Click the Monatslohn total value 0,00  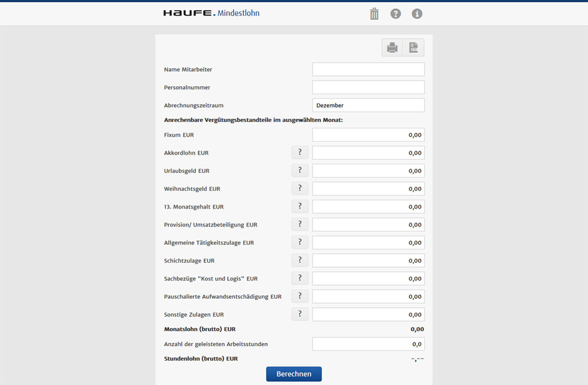click(417, 329)
